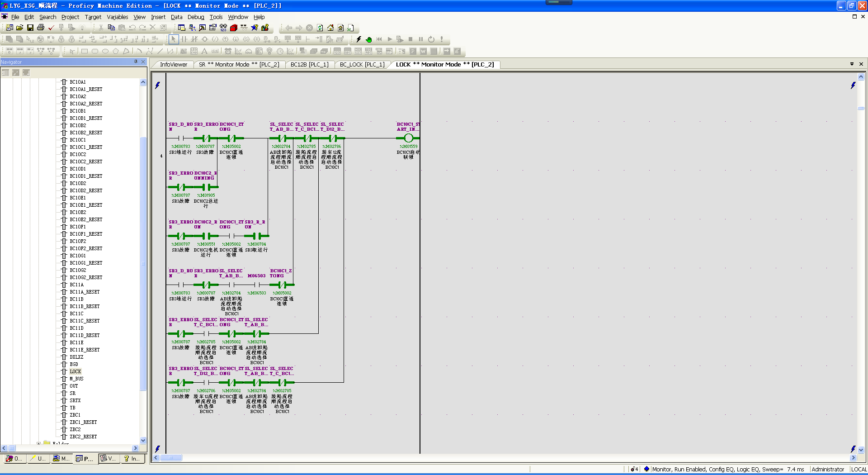Toggle the green hand mode icon
Image resolution: width=868 pixels, height=475 pixels.
point(369,39)
